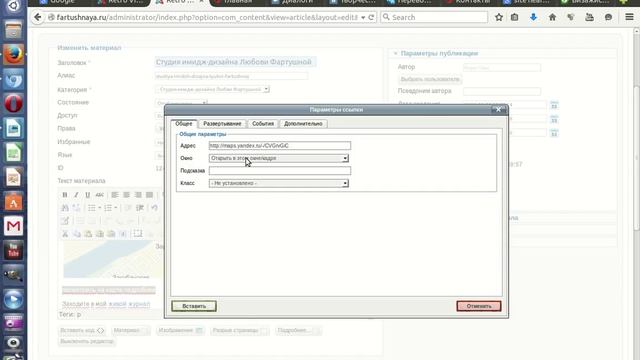Reload the page with refresh icon
The height and width of the screenshot is (360, 640).
click(371, 17)
